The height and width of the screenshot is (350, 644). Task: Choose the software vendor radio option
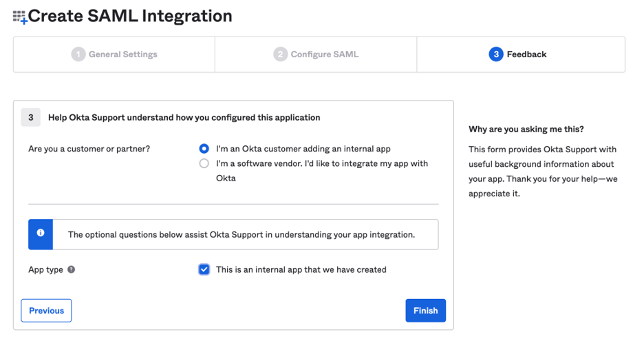[204, 164]
